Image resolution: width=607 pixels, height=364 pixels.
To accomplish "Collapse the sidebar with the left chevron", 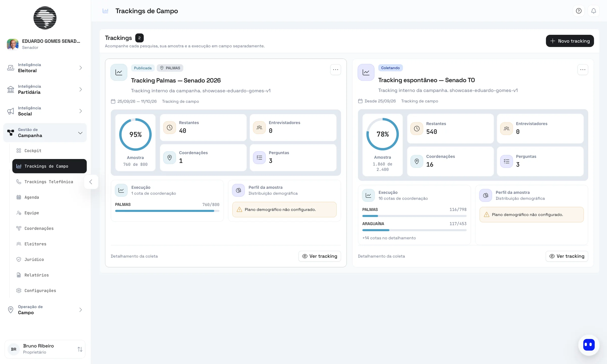I will pos(91,182).
